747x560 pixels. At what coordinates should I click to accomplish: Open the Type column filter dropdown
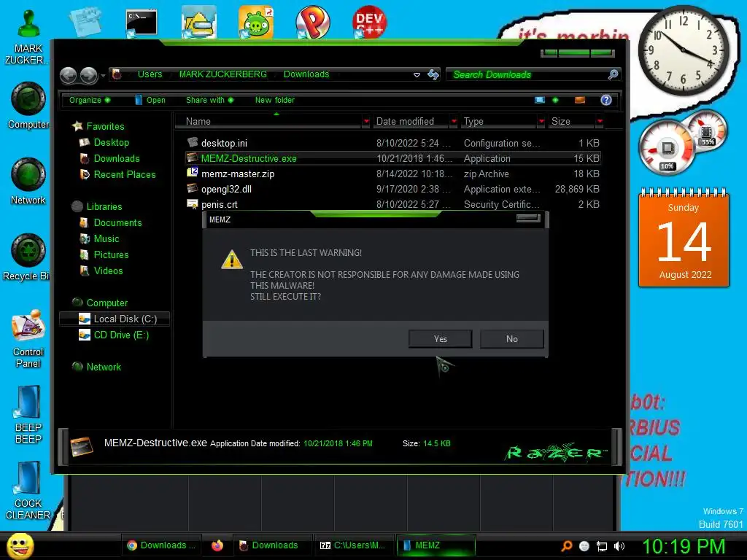[541, 122]
